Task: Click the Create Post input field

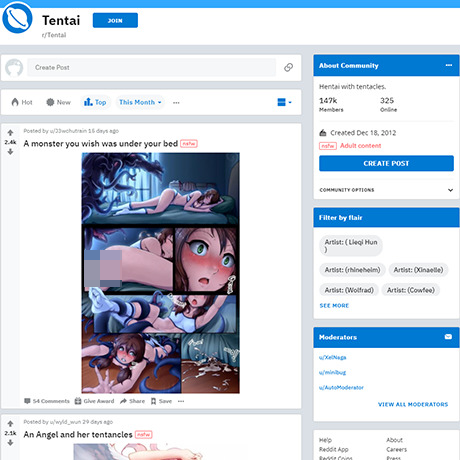Action: [x=152, y=67]
